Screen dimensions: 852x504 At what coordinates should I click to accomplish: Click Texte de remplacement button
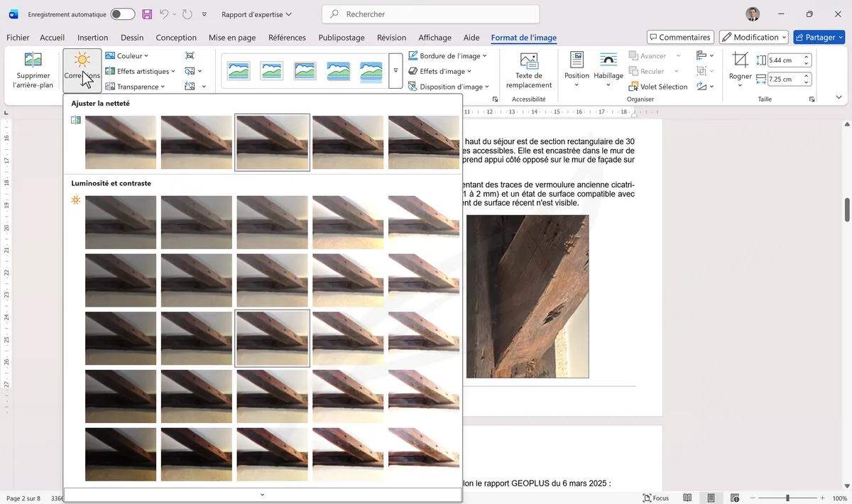click(x=528, y=70)
